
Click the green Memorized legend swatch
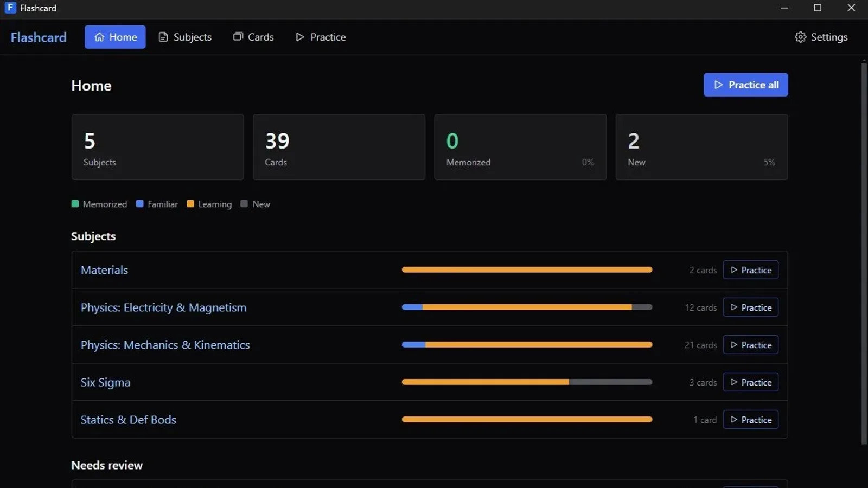click(75, 204)
